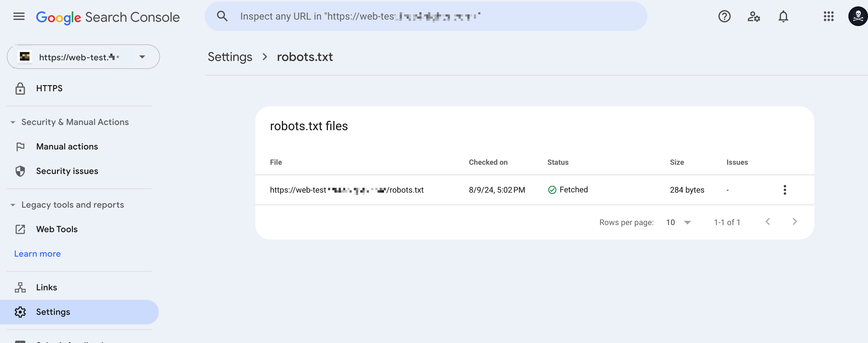The width and height of the screenshot is (868, 343).
Task: Collapse the Legacy tools and reports section
Action: pos(13,204)
